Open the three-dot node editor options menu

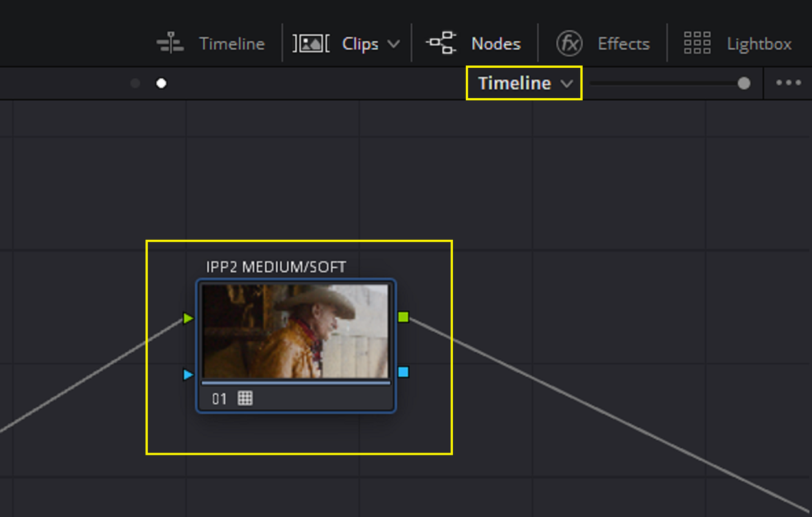point(789,83)
